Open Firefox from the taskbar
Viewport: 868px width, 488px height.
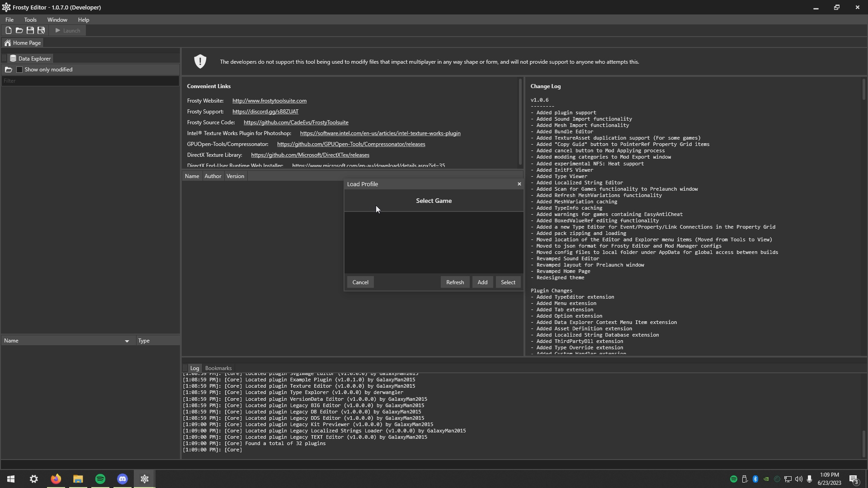point(56,479)
